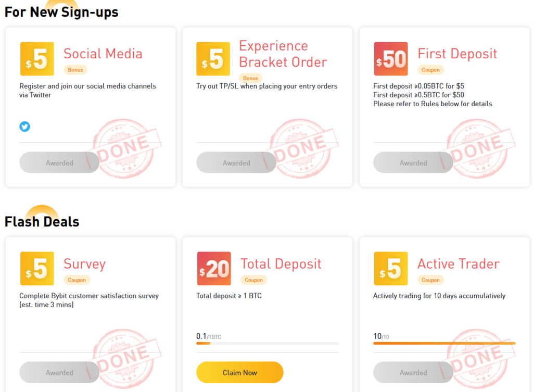This screenshot has height=392, width=533.
Task: Click the Awarded button under Social Media
Action: coord(59,162)
